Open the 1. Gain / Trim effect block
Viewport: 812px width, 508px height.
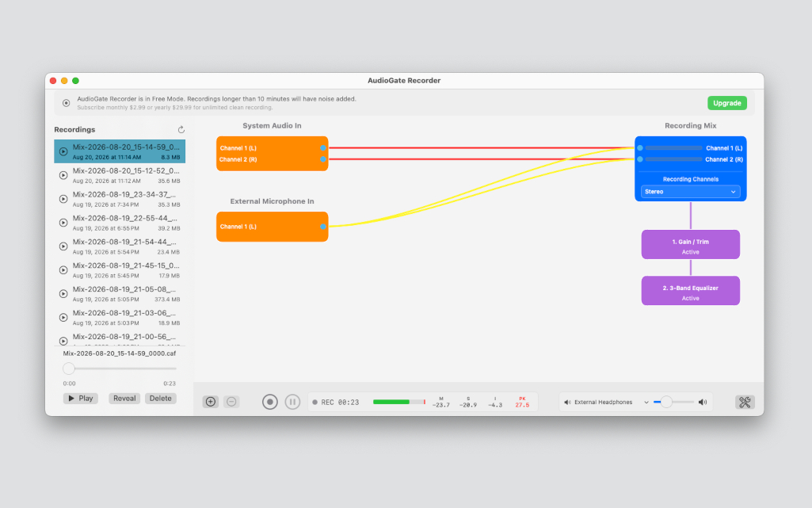(x=690, y=244)
